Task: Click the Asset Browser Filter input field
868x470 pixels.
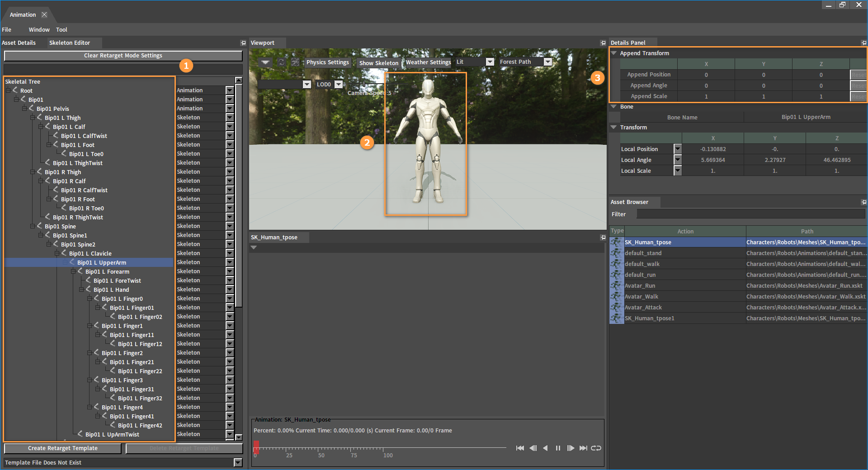Action: pos(750,214)
